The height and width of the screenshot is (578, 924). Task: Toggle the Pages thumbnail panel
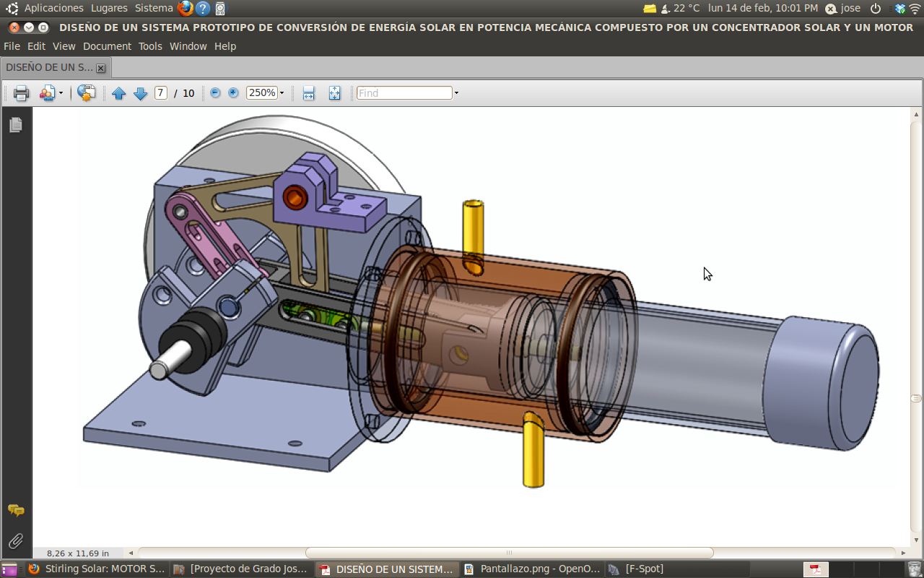point(16,124)
